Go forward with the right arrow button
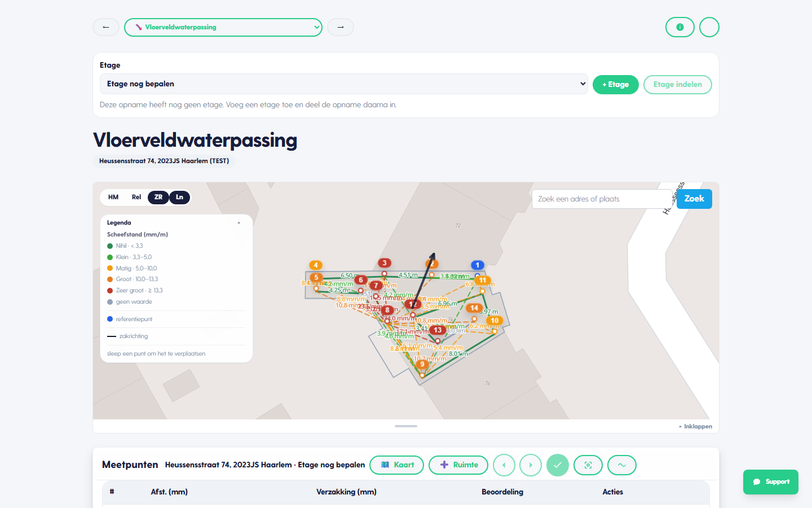 [341, 27]
